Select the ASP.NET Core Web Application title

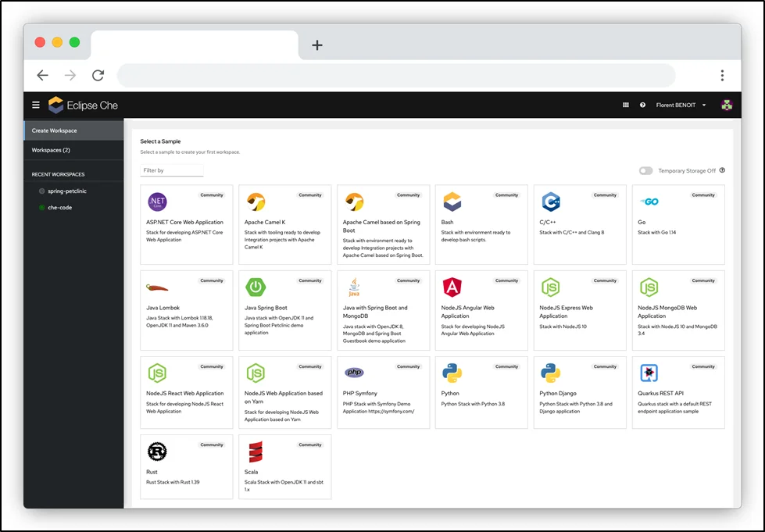(185, 222)
